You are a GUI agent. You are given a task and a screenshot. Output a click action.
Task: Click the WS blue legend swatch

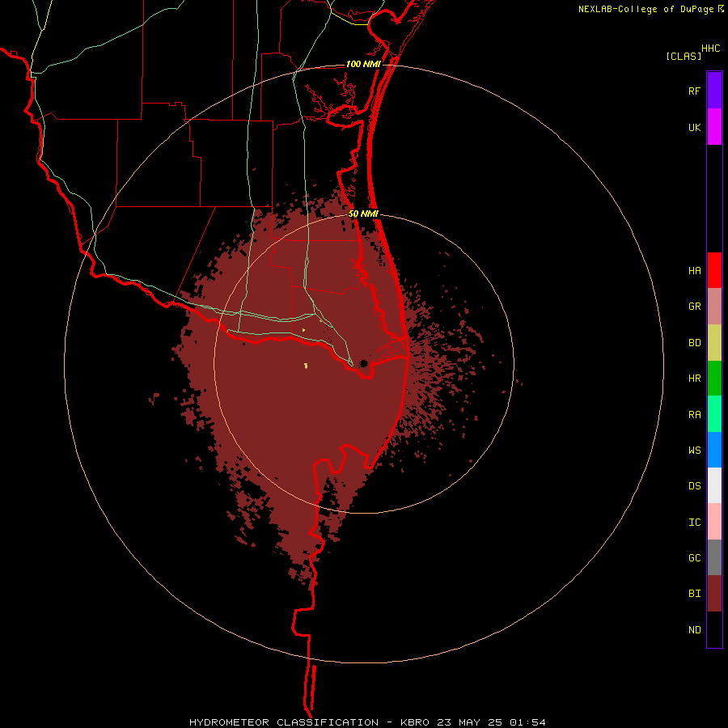[714, 450]
